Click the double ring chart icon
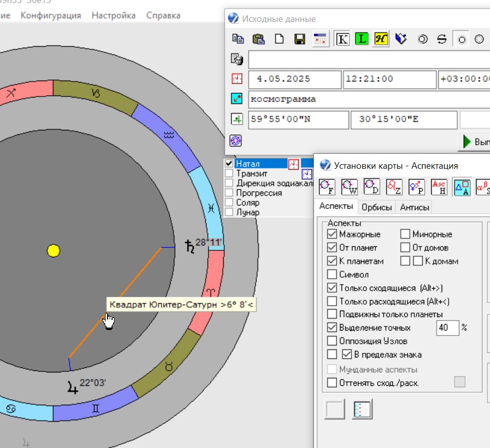 pos(422,39)
